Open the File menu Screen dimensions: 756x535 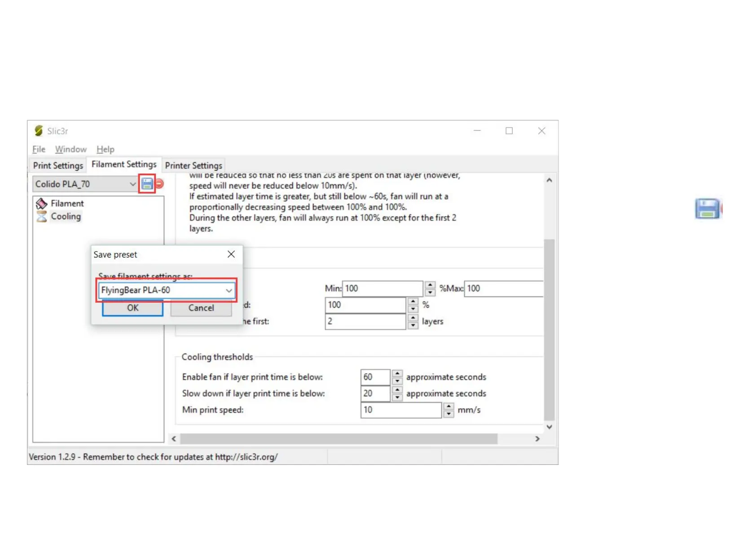click(x=39, y=149)
